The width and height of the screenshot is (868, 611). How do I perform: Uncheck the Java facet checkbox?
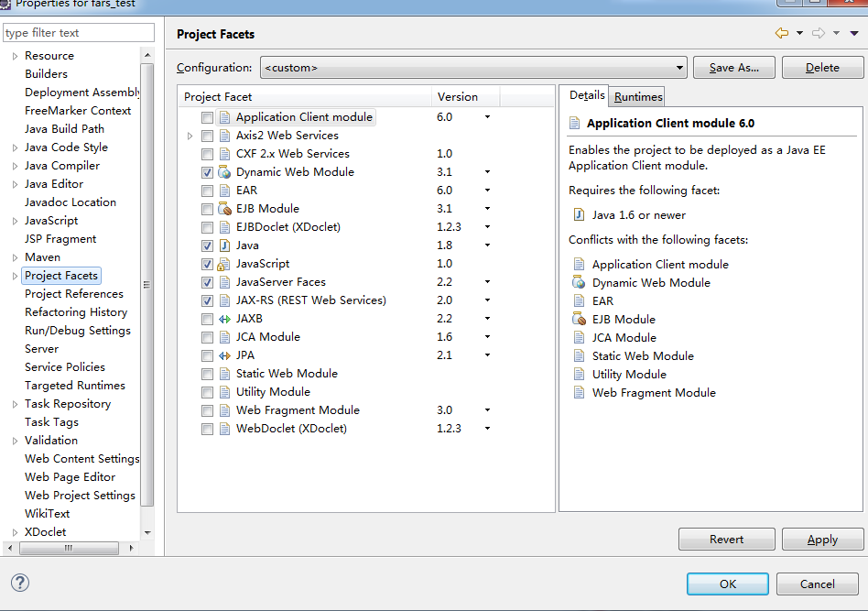tap(207, 245)
